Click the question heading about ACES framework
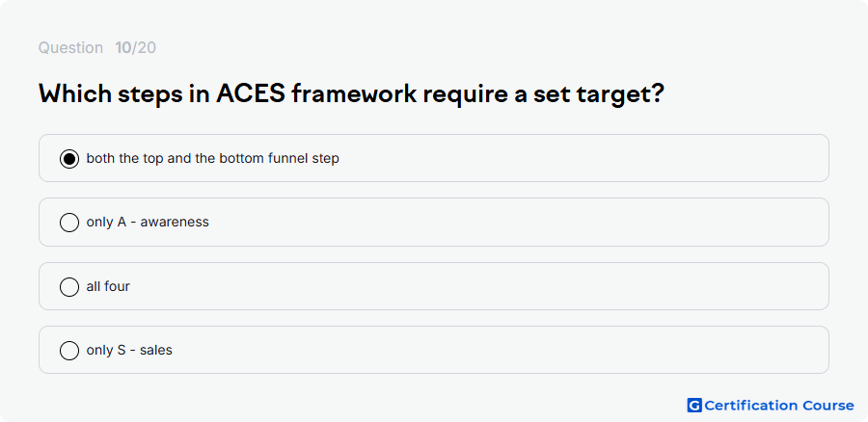The height and width of the screenshot is (422, 868). click(x=351, y=94)
